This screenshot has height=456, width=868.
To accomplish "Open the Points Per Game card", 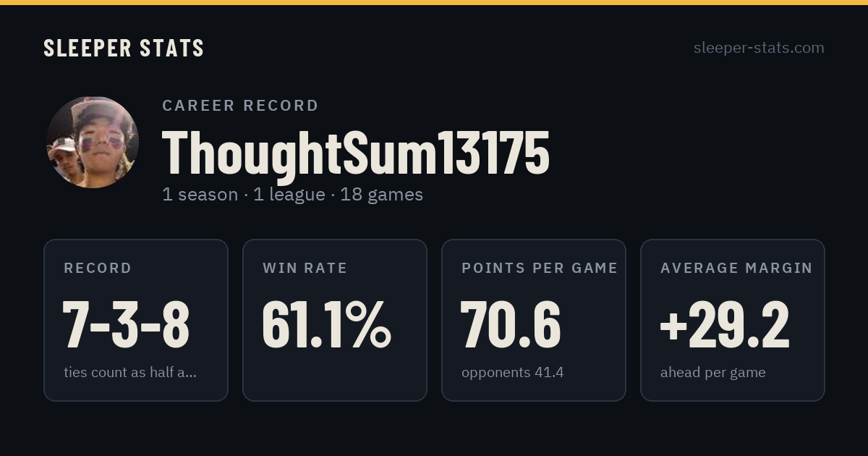I will [x=534, y=320].
